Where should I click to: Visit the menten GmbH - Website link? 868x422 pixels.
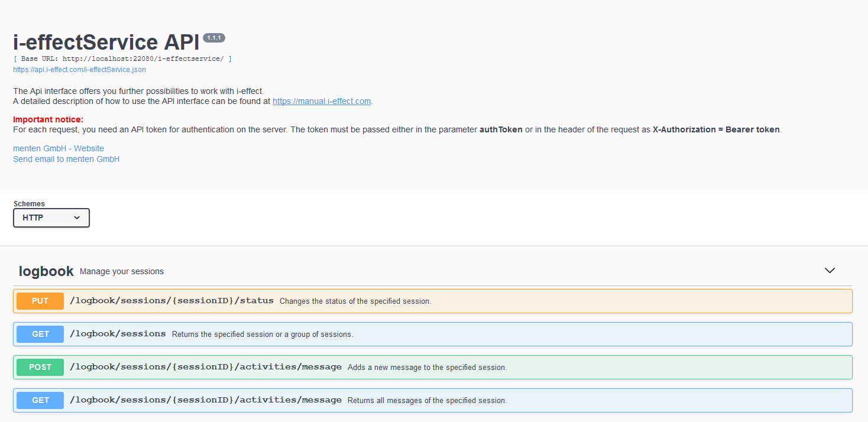pyautogui.click(x=59, y=148)
